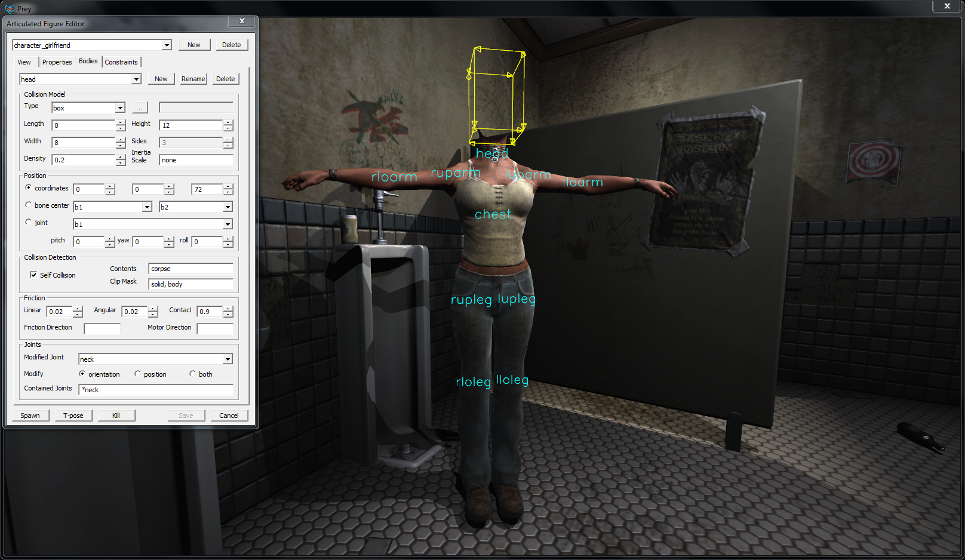The image size is (965, 560).
Task: Choose position for Modify option
Action: point(137,374)
